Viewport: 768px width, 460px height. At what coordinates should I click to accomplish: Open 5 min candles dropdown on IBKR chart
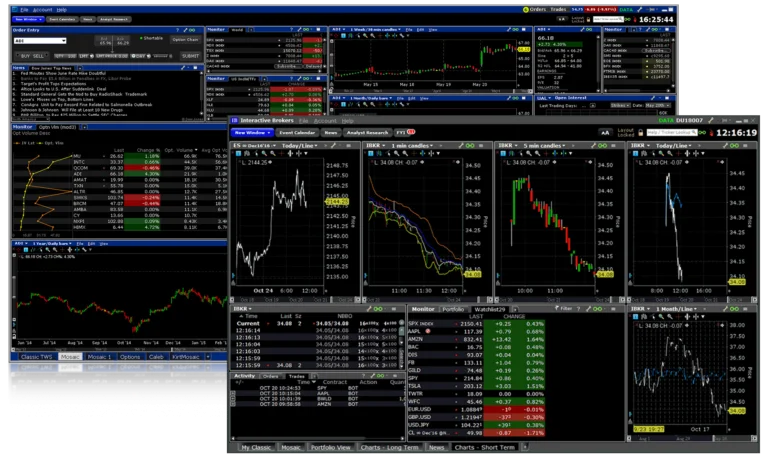544,146
